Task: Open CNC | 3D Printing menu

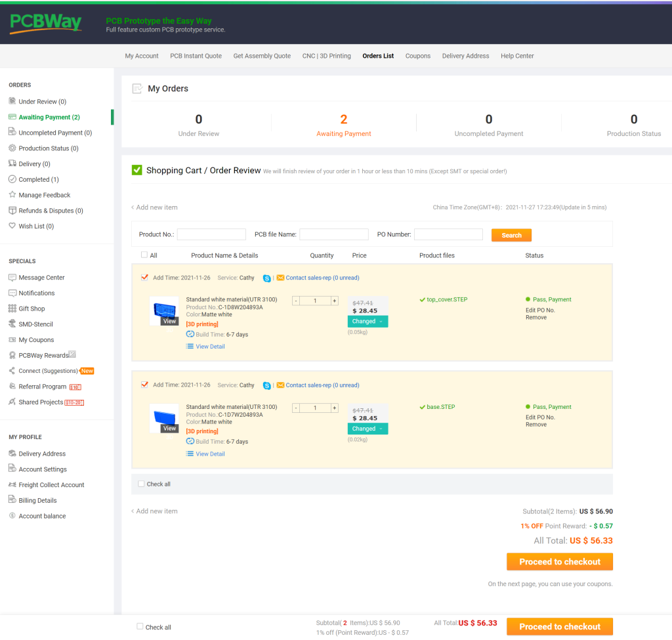Action: 327,56
